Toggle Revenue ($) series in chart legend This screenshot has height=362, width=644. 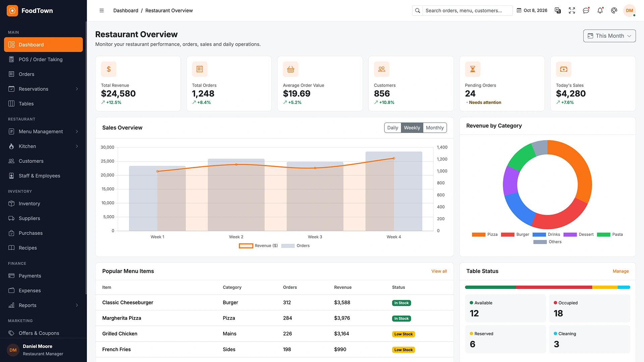pyautogui.click(x=258, y=246)
